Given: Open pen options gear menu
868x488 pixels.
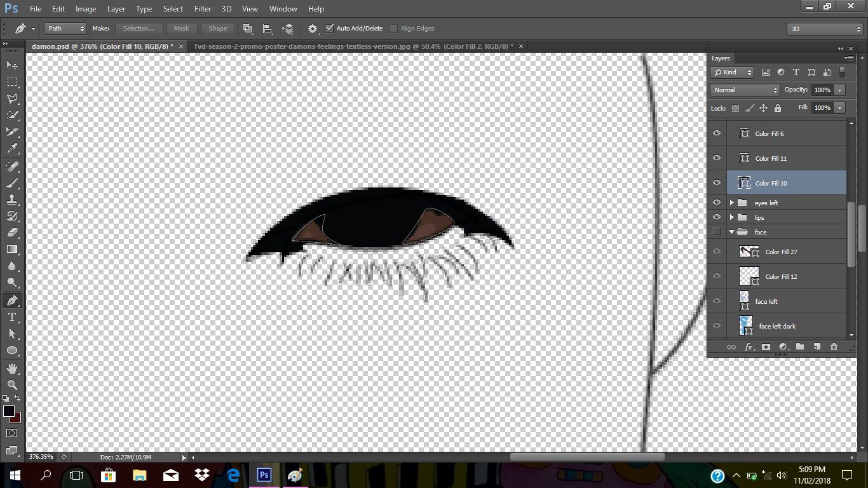Looking at the screenshot, I should click(313, 29).
